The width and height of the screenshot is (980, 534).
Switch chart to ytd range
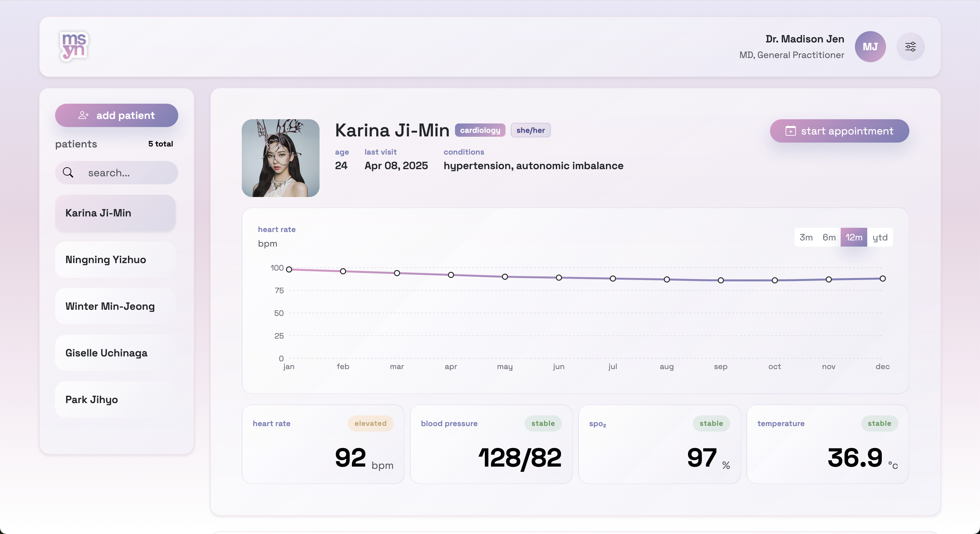pos(880,237)
